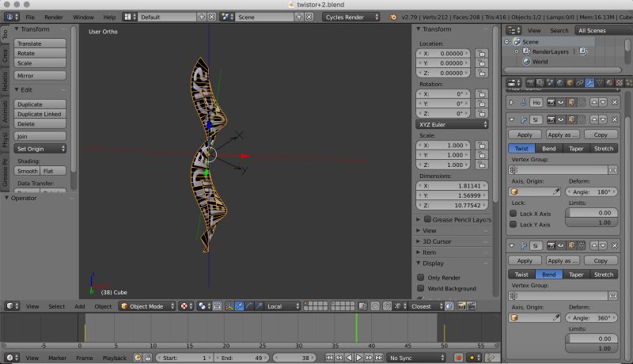This screenshot has height=364, width=633.
Task: Click the Join button
Action: (x=40, y=136)
